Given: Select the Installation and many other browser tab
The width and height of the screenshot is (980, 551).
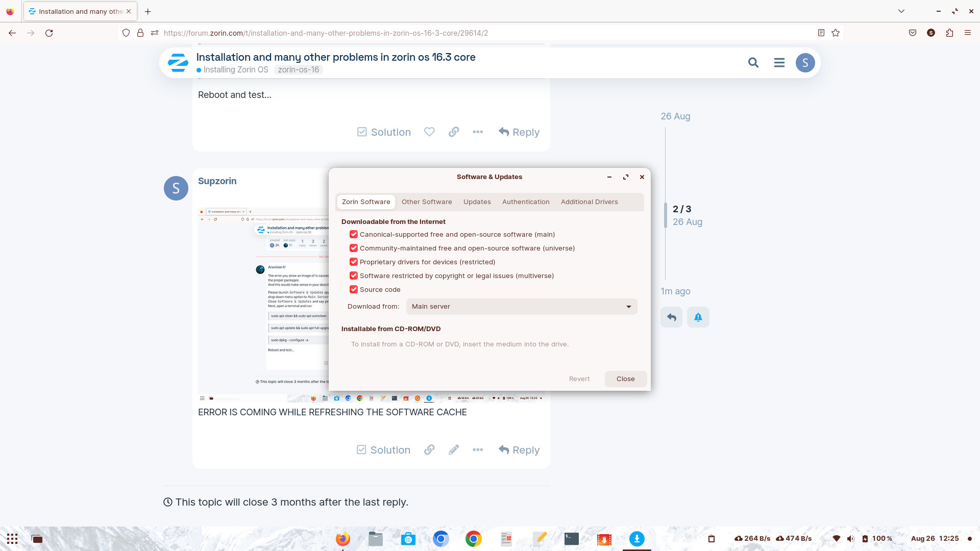Looking at the screenshot, I should (80, 11).
